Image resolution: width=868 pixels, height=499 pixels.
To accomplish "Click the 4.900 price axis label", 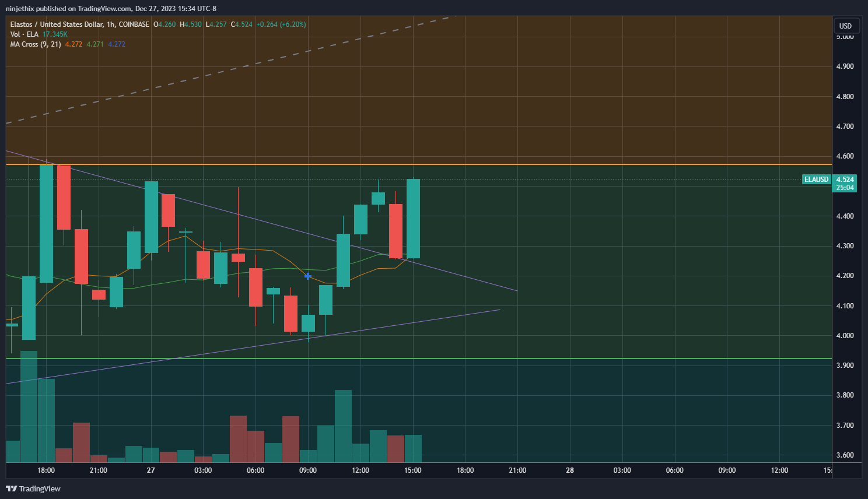I will pyautogui.click(x=845, y=66).
